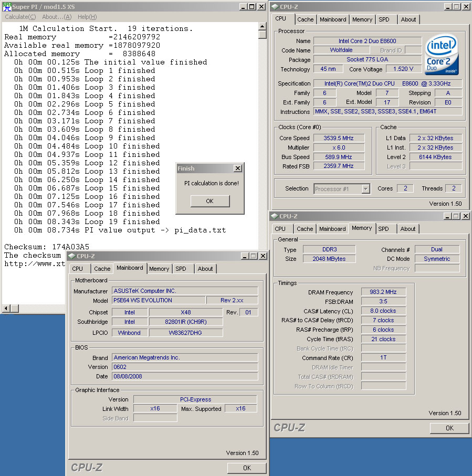The width and height of the screenshot is (472, 476).
Task: Maximize the Super PI window
Action: pyautogui.click(x=252, y=7)
